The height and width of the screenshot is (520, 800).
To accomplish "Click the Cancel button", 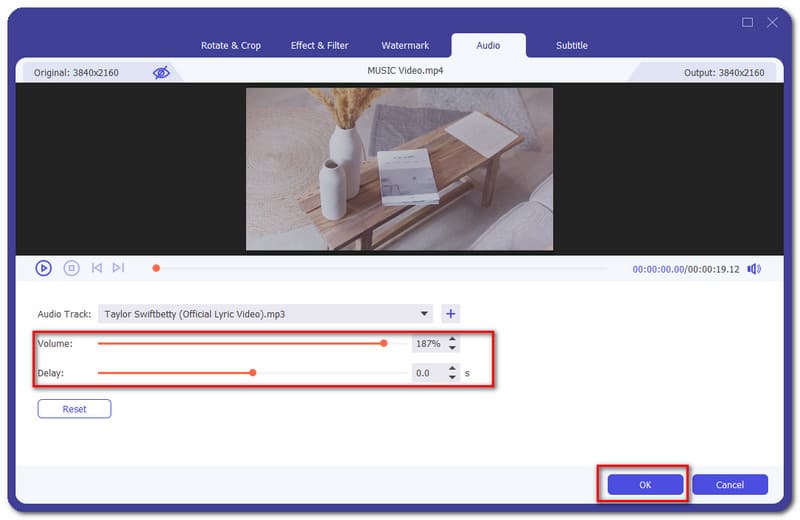I will point(730,484).
